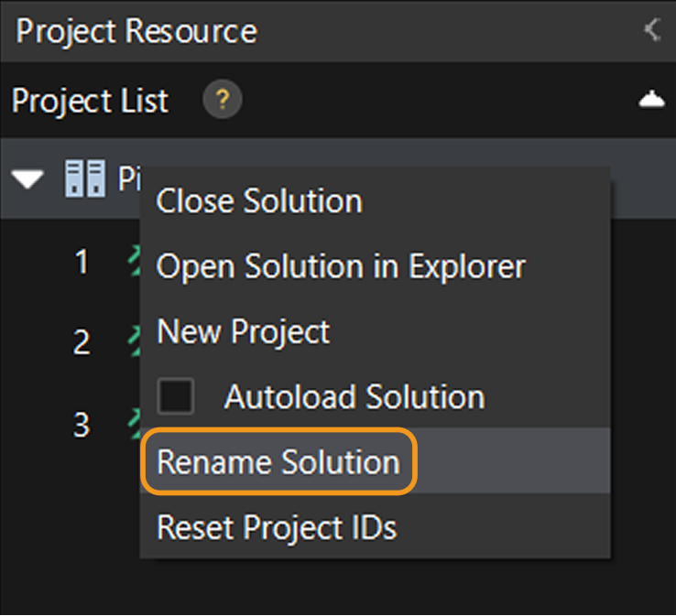Screen dimensions: 676x616
Task: Click the green icon on project row 1
Action: pyautogui.click(x=133, y=263)
